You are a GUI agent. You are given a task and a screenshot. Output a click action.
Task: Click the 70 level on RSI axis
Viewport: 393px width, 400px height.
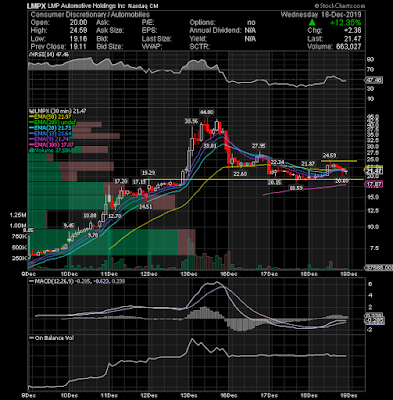tap(370, 70)
